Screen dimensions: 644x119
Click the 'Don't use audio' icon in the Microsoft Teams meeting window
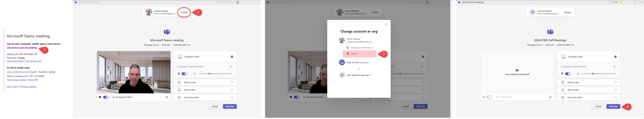(179, 98)
